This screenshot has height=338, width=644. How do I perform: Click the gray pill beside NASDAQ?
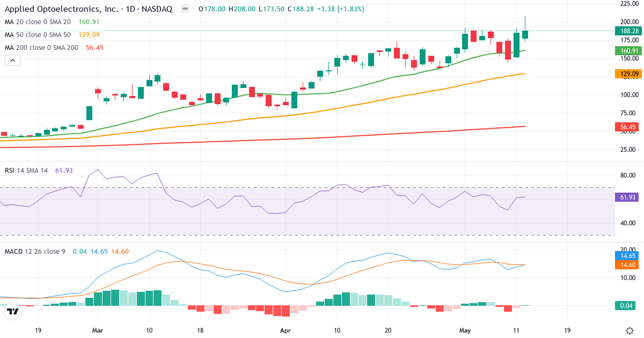185,9
